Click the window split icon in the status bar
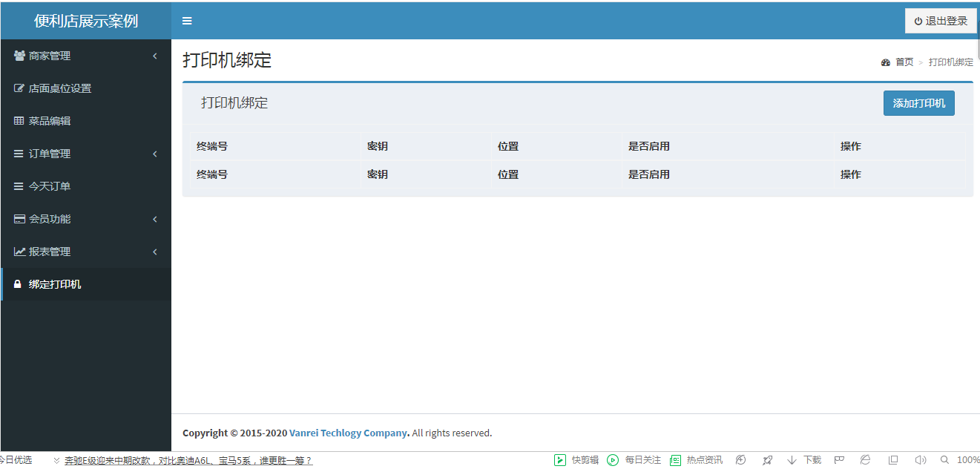Image resolution: width=980 pixels, height=469 pixels. pyautogui.click(x=893, y=460)
